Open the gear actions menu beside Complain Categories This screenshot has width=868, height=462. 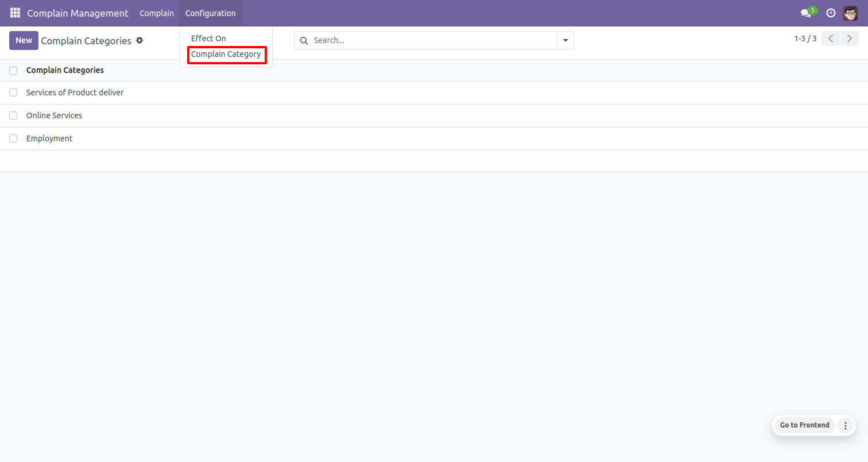point(139,41)
